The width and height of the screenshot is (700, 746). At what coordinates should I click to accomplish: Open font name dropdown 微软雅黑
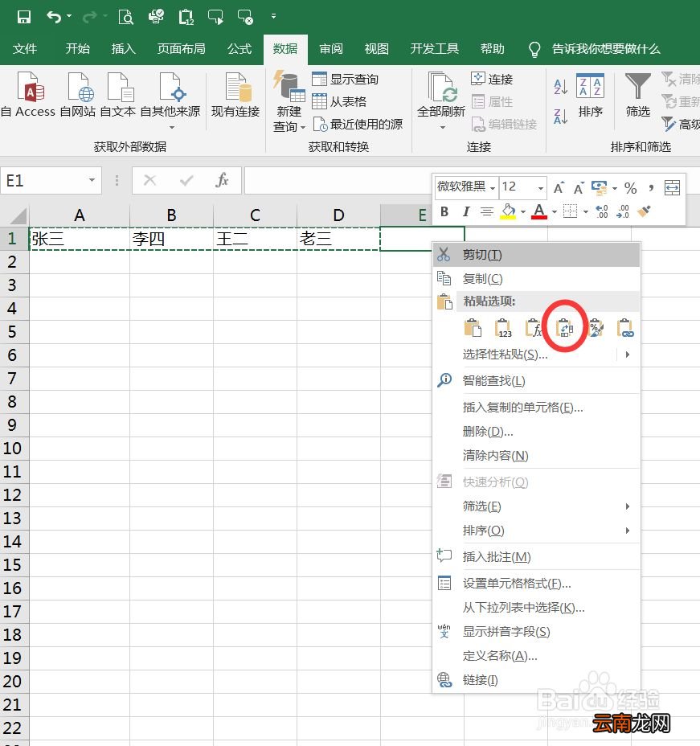pyautogui.click(x=493, y=188)
